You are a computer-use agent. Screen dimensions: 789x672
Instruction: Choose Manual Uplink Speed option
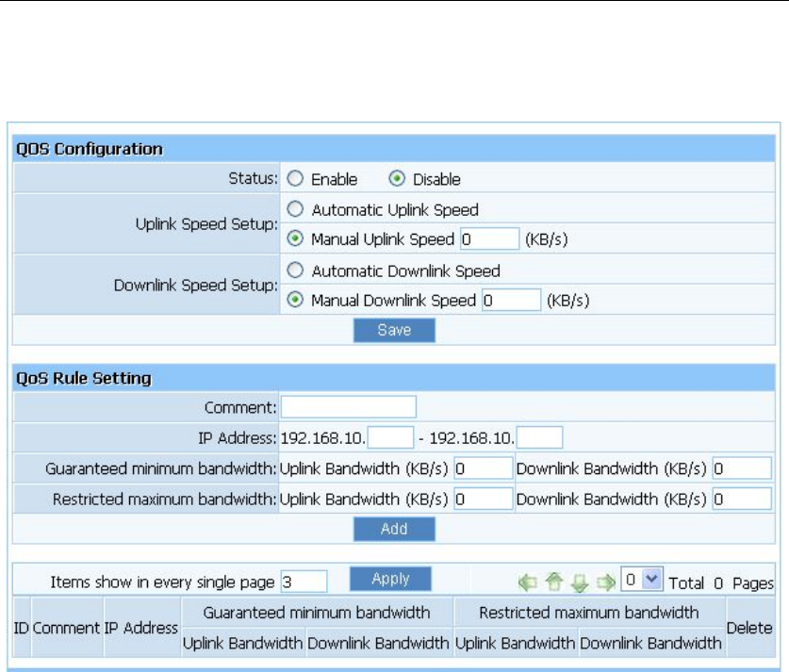(295, 238)
